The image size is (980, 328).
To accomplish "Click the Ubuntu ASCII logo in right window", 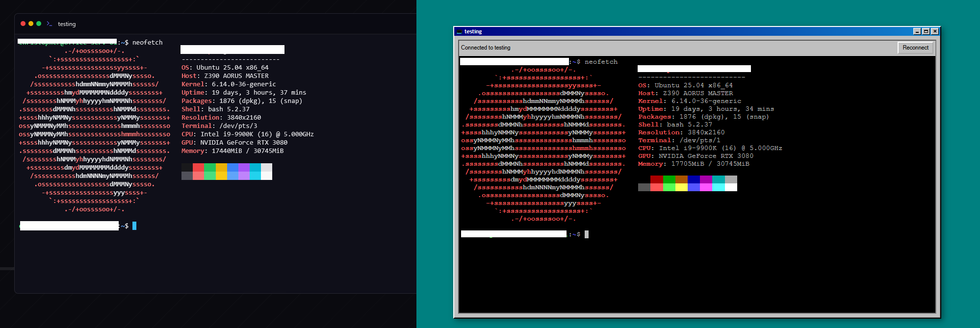I will pyautogui.click(x=543, y=144).
